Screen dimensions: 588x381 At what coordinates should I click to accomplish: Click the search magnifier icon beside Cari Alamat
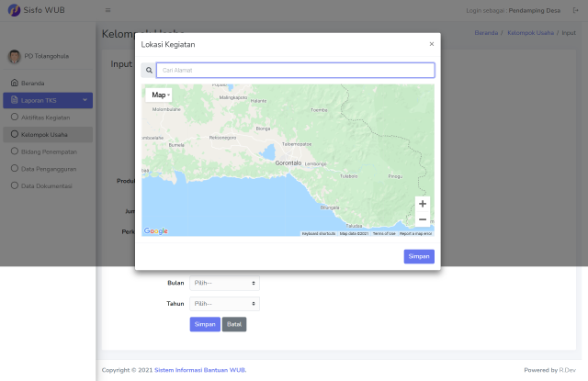pyautogui.click(x=149, y=70)
